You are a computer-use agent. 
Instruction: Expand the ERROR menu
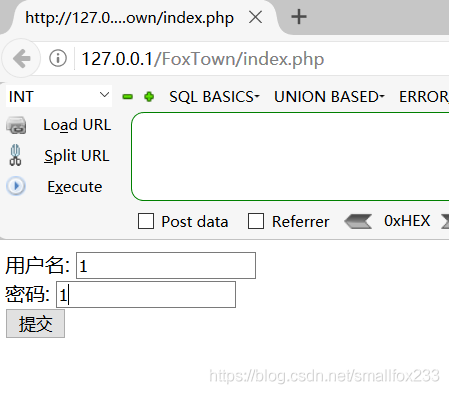point(424,97)
